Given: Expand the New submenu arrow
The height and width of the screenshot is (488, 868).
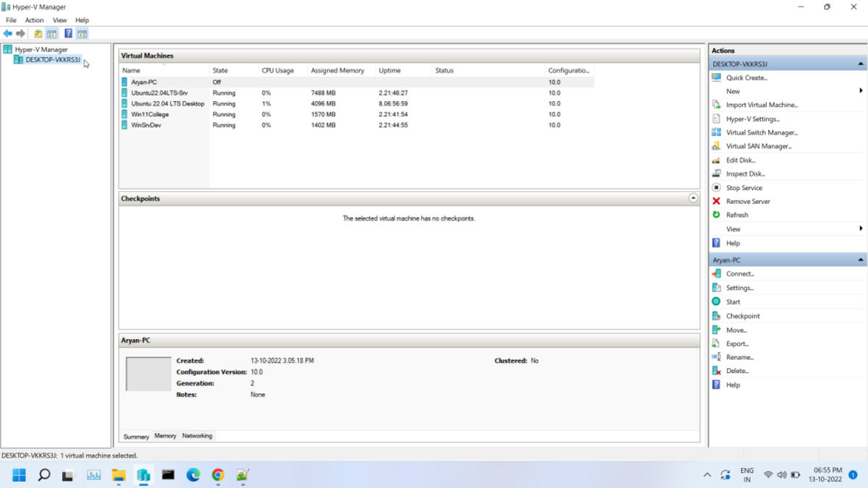Looking at the screenshot, I should coord(861,91).
